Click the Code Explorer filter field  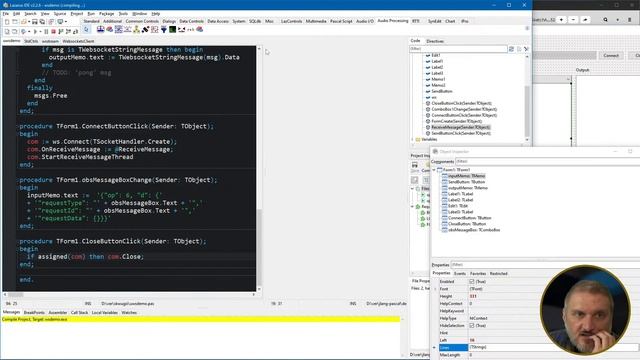click(x=458, y=49)
